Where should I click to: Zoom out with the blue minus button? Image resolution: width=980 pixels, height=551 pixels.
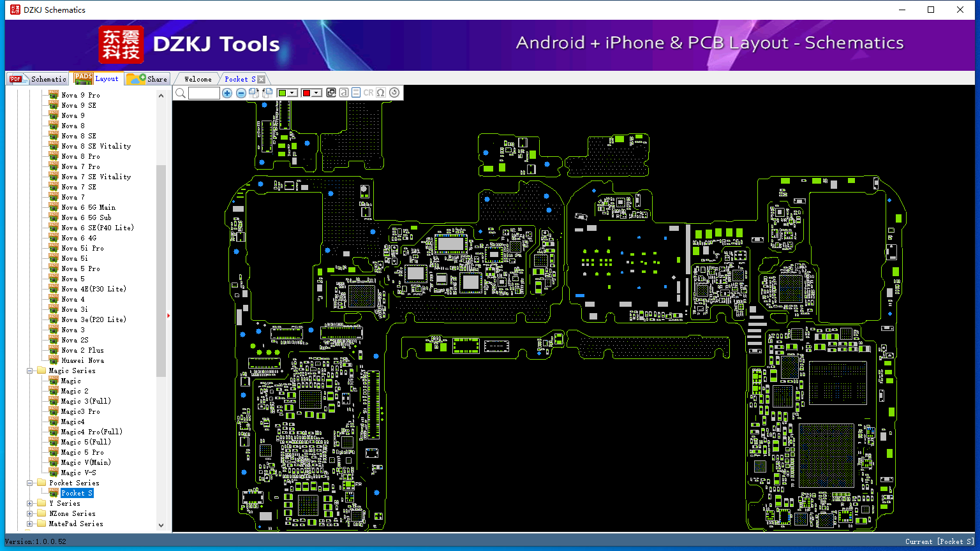[x=241, y=93]
